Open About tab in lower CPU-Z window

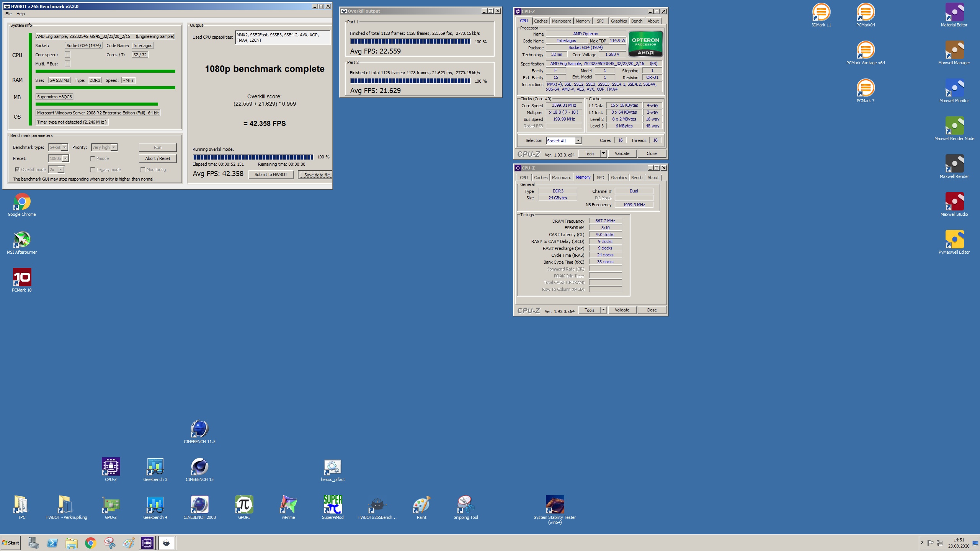pyautogui.click(x=653, y=178)
